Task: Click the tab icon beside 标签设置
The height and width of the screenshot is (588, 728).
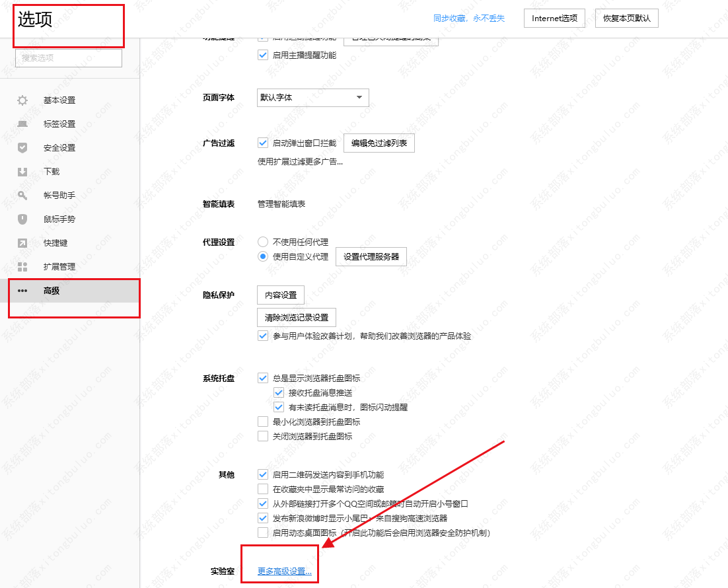Action: pyautogui.click(x=22, y=124)
